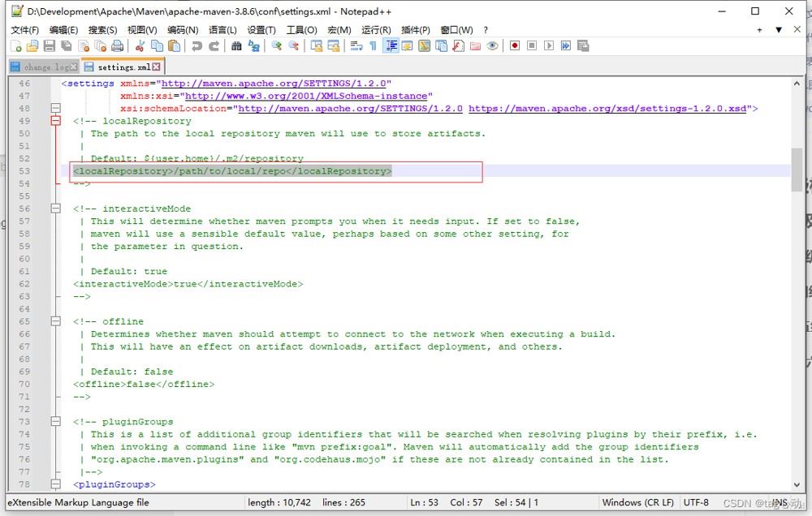Click the UTF-8 encoding status field
Image resolution: width=812 pixels, height=516 pixels.
pos(696,502)
